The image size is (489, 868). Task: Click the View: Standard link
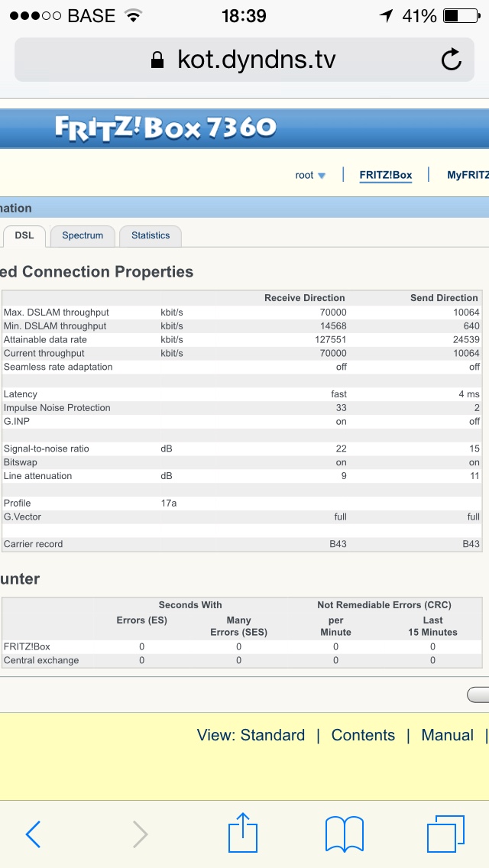(251, 735)
